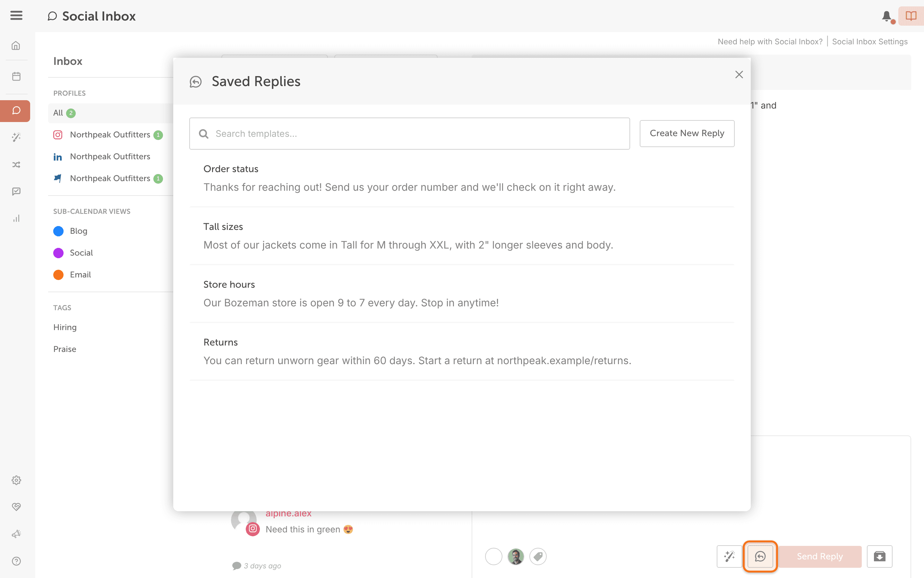Open the magic wand sidebar icon
The height and width of the screenshot is (578, 924).
point(16,137)
